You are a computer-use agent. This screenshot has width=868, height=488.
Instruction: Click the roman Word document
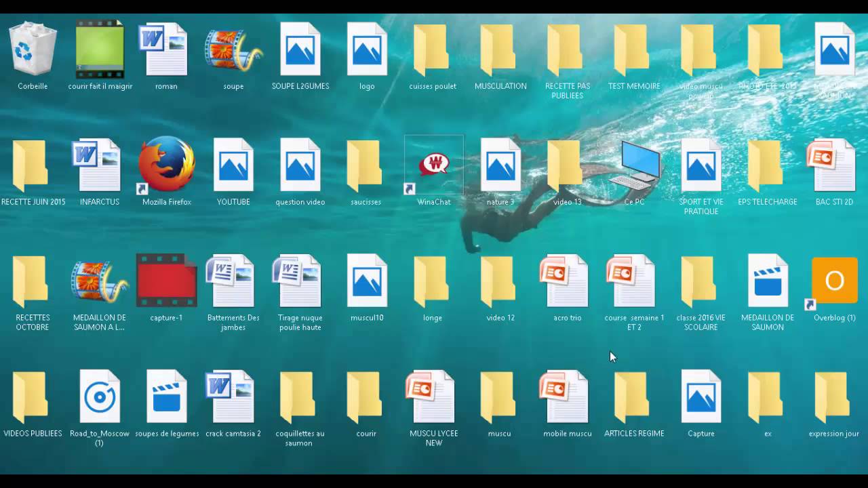[166, 50]
